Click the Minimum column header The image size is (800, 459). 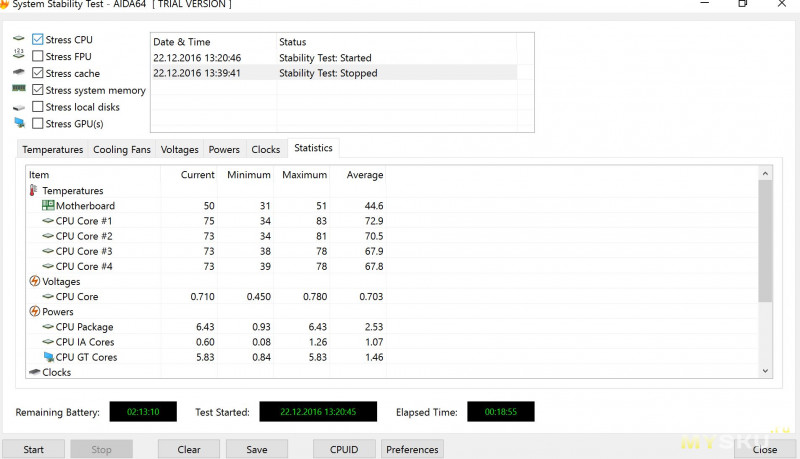(246, 175)
